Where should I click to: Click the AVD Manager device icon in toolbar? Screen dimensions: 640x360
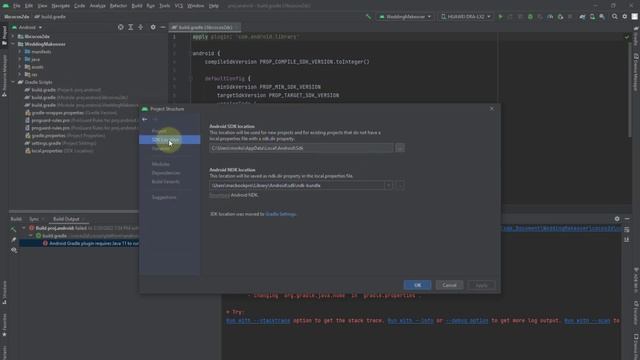[x=592, y=17]
